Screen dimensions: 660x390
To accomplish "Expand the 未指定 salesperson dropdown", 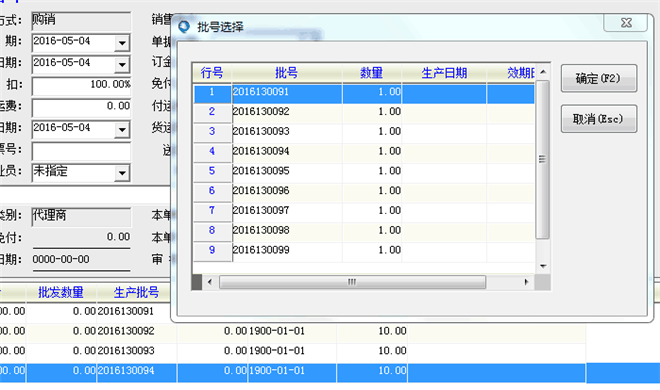I will [x=122, y=173].
